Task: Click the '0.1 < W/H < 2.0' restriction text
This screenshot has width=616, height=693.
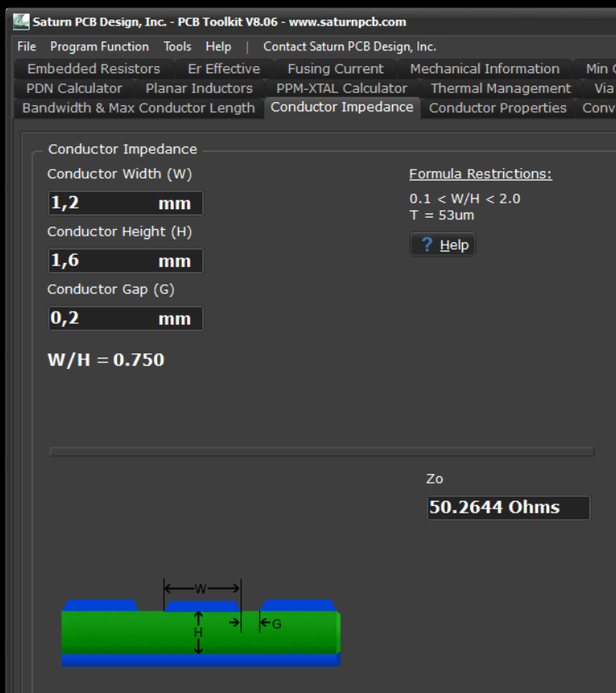Action: click(464, 199)
